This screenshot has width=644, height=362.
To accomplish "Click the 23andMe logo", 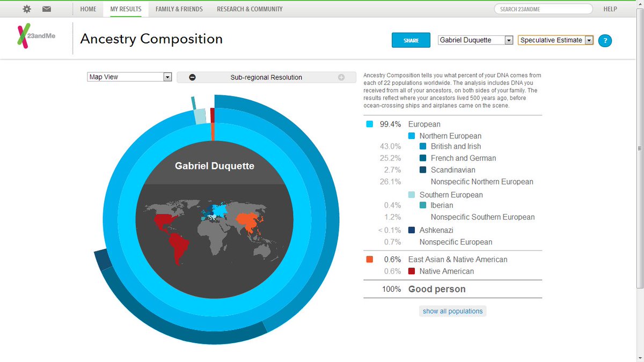I will pos(36,37).
